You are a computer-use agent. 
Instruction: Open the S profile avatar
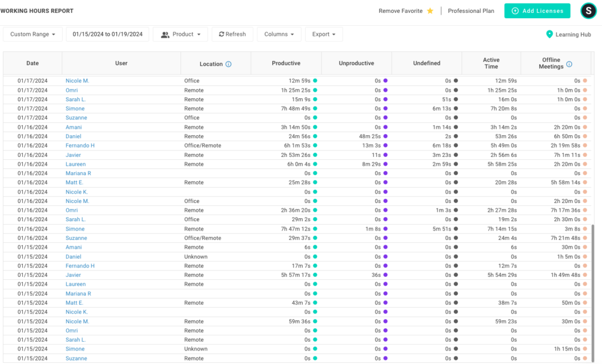(x=588, y=11)
